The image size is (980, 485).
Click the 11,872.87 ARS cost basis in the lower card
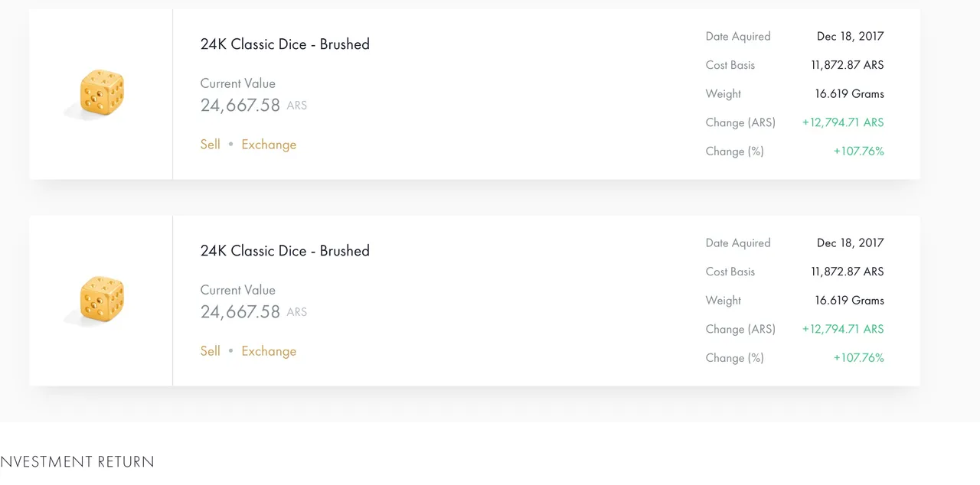tap(848, 272)
